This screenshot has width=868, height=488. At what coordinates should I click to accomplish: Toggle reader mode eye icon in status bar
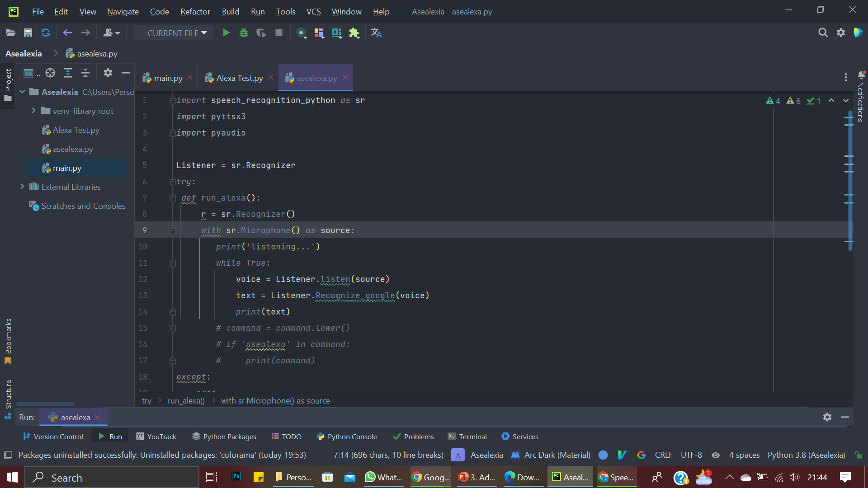tap(716, 455)
